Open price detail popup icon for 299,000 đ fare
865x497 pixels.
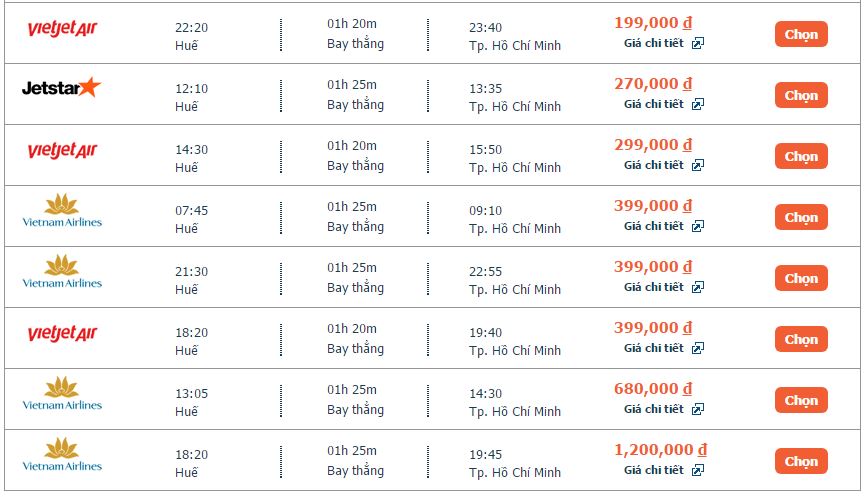tap(698, 165)
